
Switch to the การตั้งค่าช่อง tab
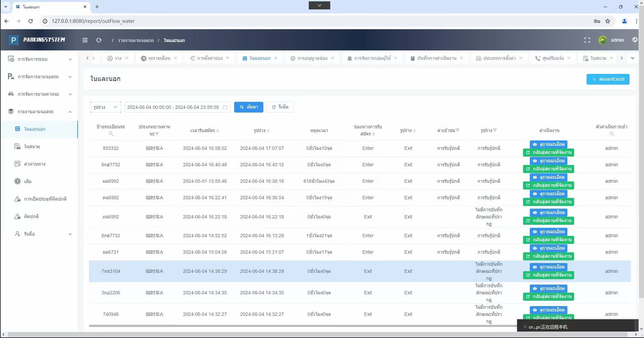click(210, 58)
